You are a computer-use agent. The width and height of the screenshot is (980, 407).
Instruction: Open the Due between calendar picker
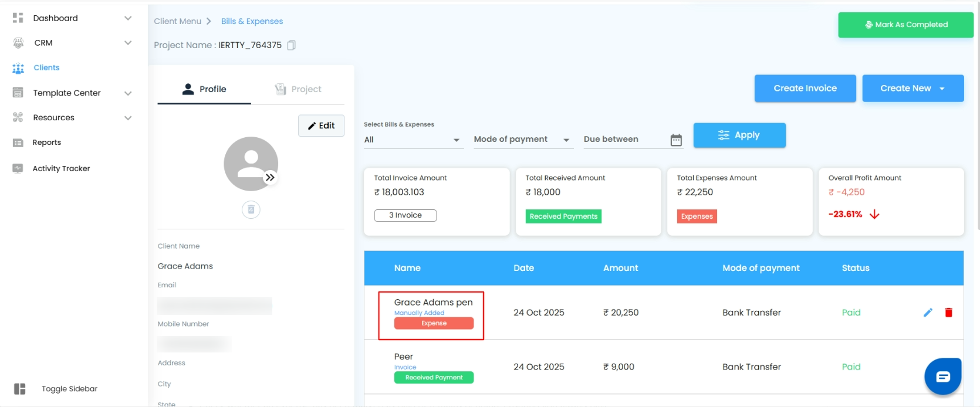[x=676, y=140]
